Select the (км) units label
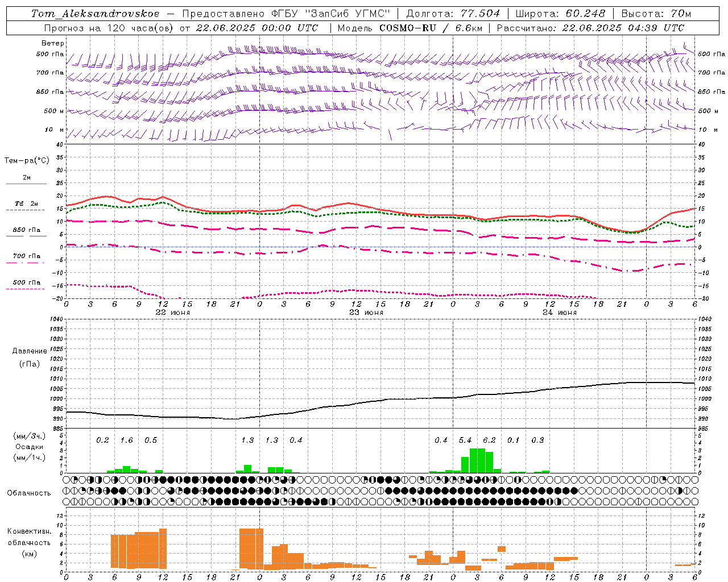 pyautogui.click(x=30, y=554)
